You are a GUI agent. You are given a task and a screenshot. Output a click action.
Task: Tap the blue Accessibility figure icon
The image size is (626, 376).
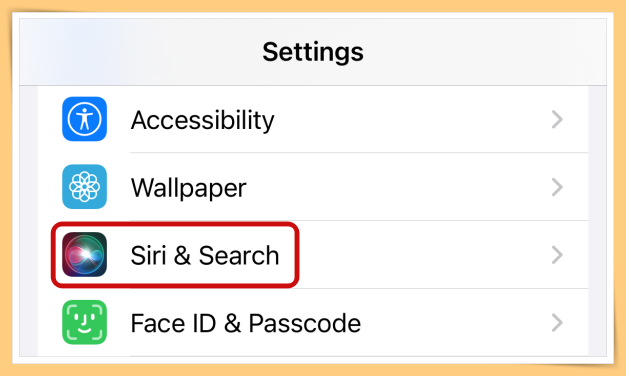pyautogui.click(x=84, y=119)
